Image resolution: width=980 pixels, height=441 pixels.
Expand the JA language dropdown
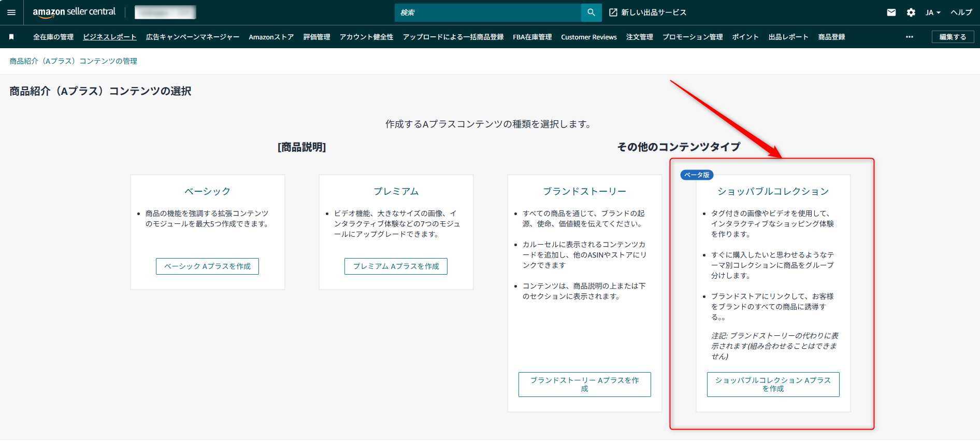(x=933, y=12)
